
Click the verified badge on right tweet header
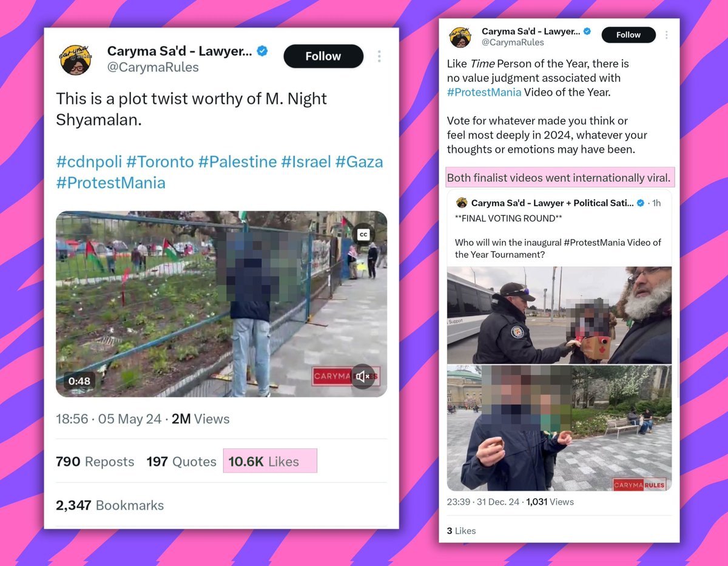pos(587,31)
